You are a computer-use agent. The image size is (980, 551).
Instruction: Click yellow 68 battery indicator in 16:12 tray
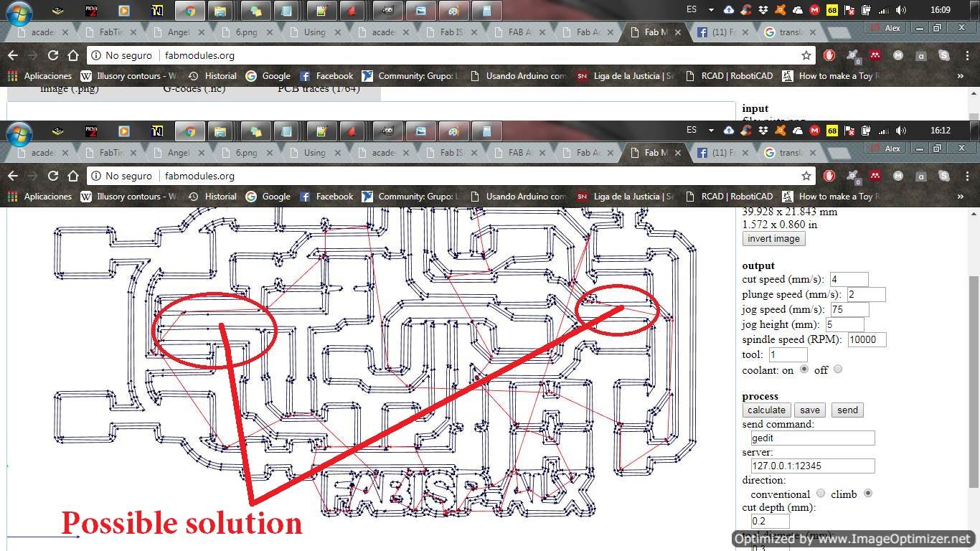[x=831, y=131]
